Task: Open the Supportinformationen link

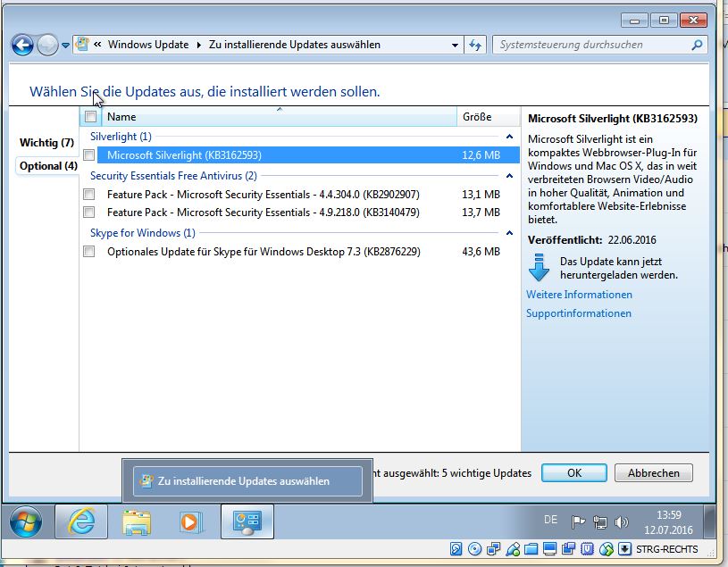Action: coord(579,313)
